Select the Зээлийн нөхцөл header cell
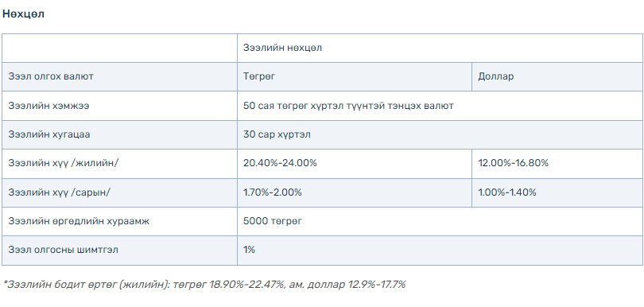 440,48
